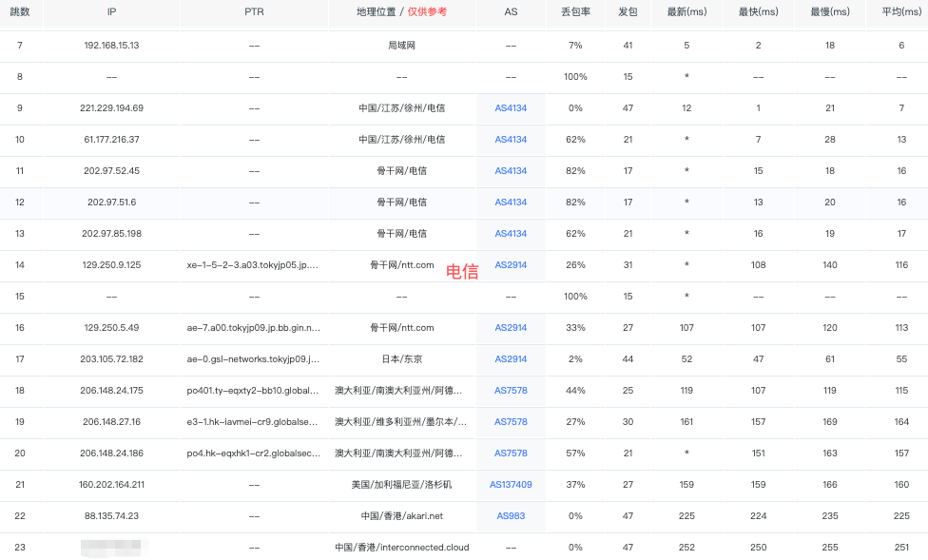Click AS4134 link for IP 61.177.216.37
Screen dimensions: 928x560
click(x=511, y=140)
